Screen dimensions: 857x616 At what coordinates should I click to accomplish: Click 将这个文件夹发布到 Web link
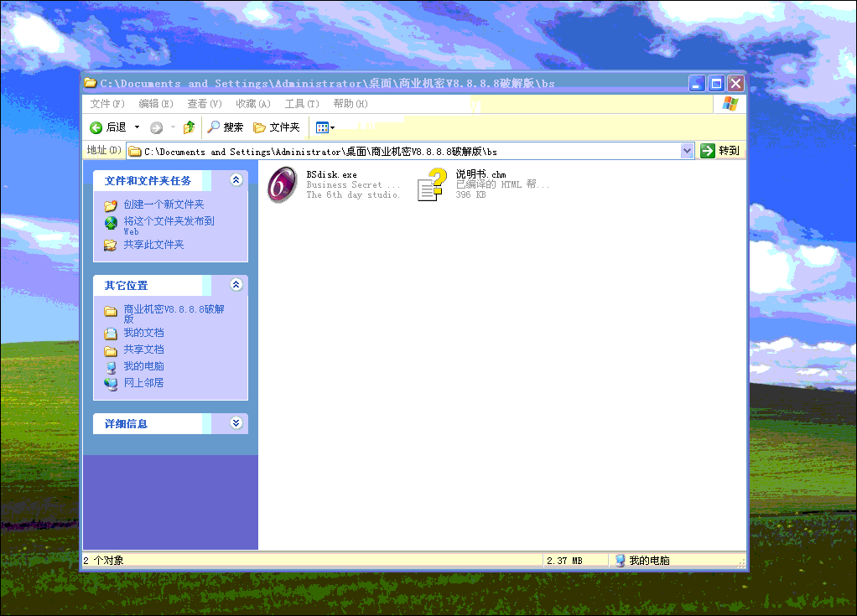pos(169,225)
